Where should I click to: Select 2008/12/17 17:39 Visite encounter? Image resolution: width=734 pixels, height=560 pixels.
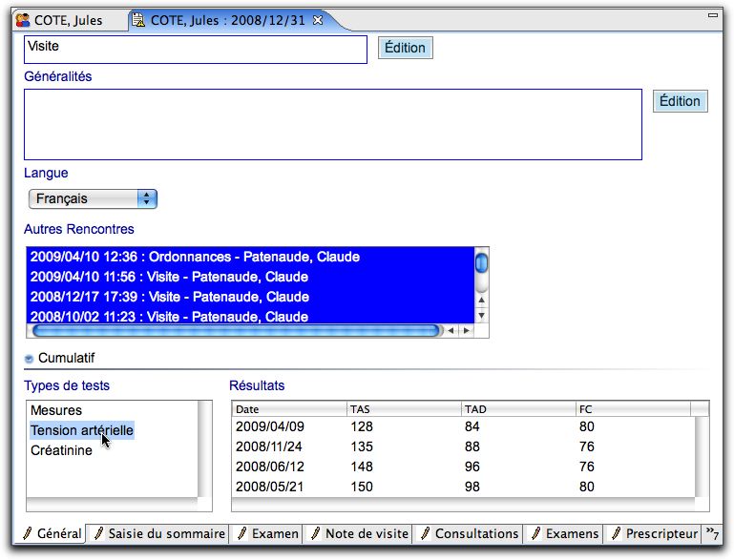(x=250, y=297)
